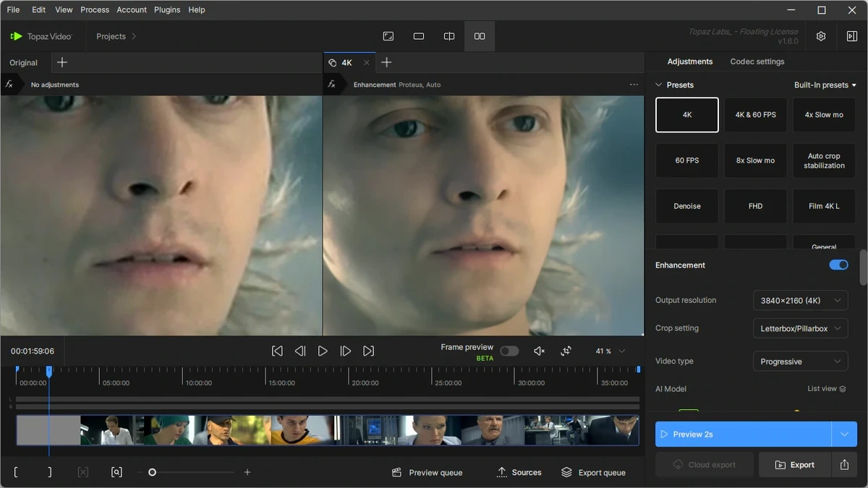Open the Help menu

[x=197, y=10]
